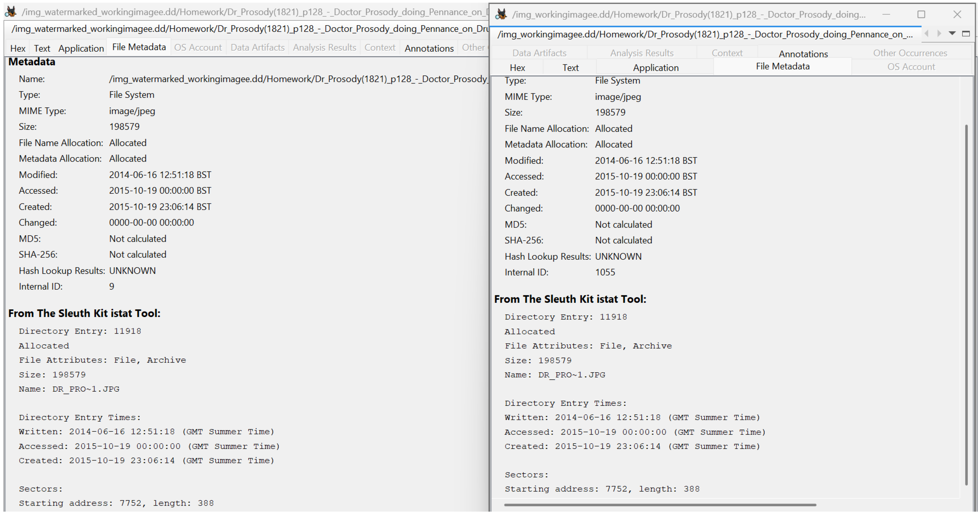
Task: Click the Autopsy icon in right window title bar
Action: coord(501,15)
